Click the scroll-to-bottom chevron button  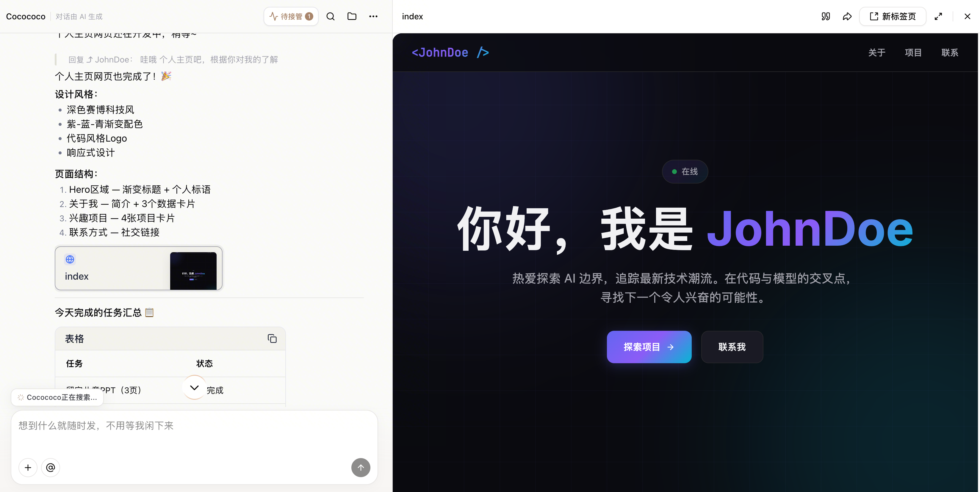(194, 387)
